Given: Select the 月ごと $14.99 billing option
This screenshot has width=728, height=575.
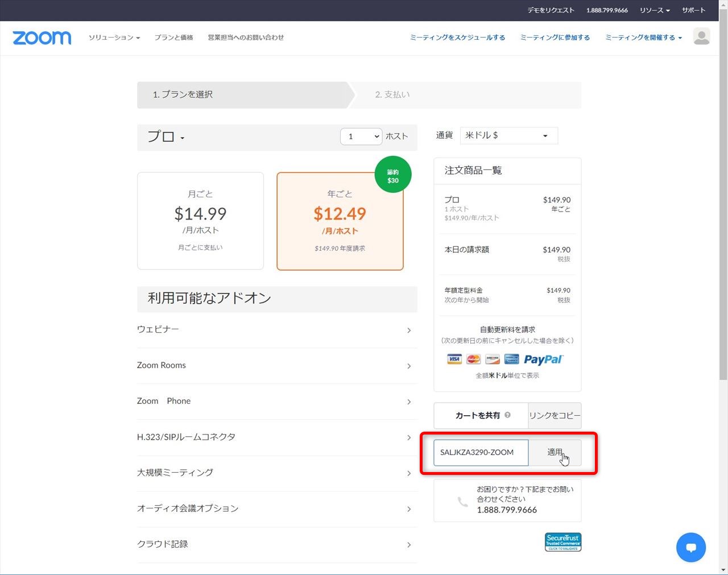Looking at the screenshot, I should [200, 221].
